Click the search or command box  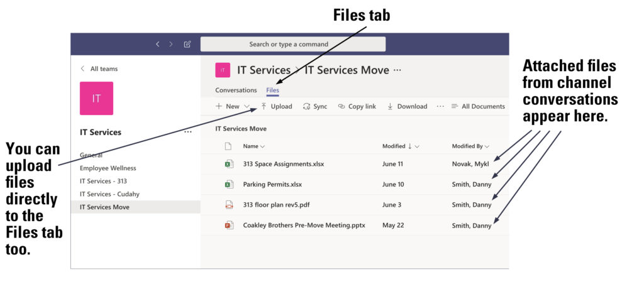[x=292, y=44]
